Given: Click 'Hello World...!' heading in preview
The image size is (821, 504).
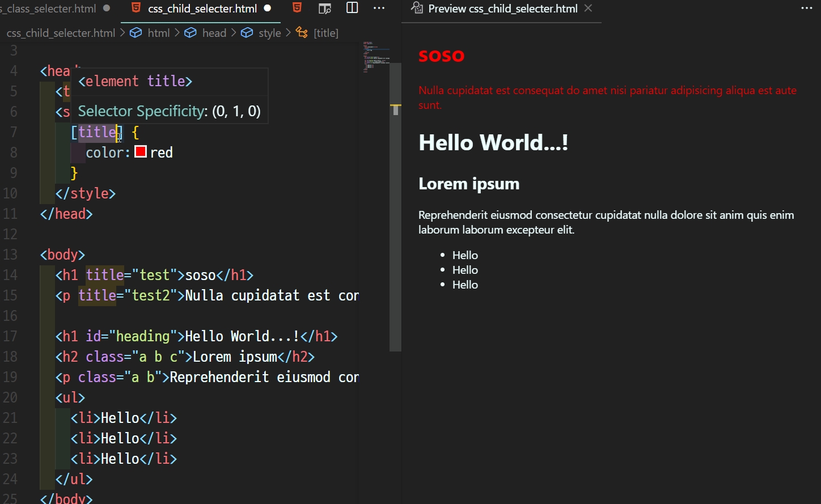Looking at the screenshot, I should (493, 142).
